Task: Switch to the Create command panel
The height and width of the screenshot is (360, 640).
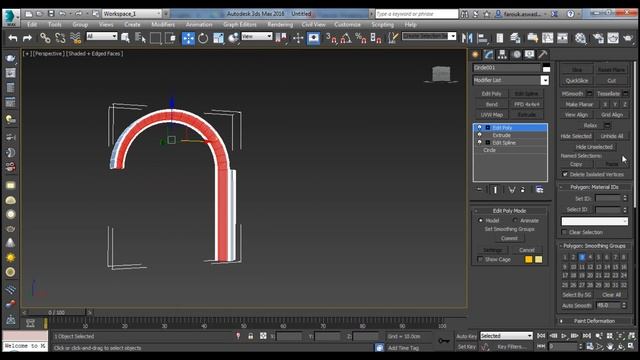Action: 476,54
